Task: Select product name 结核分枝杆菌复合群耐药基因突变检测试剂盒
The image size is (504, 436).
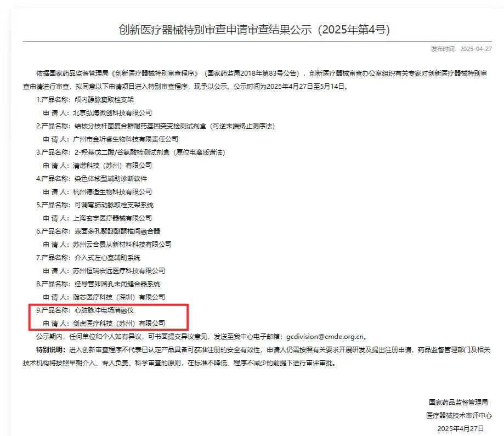Action: 140,126
